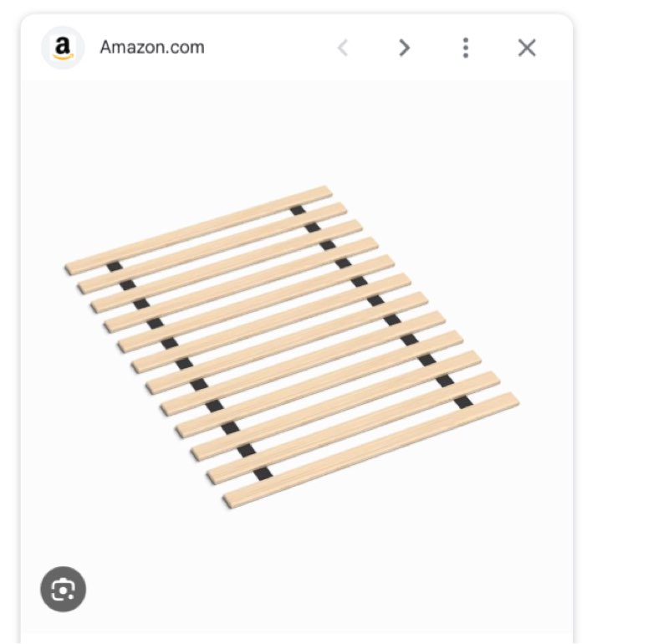Open the wooden bed slats product image
Screen dimensions: 669x644
point(292,347)
